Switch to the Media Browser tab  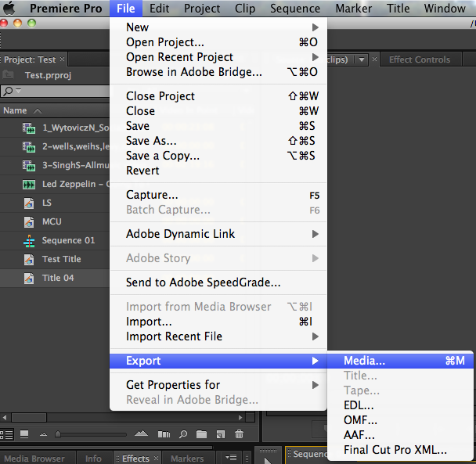[34, 459]
